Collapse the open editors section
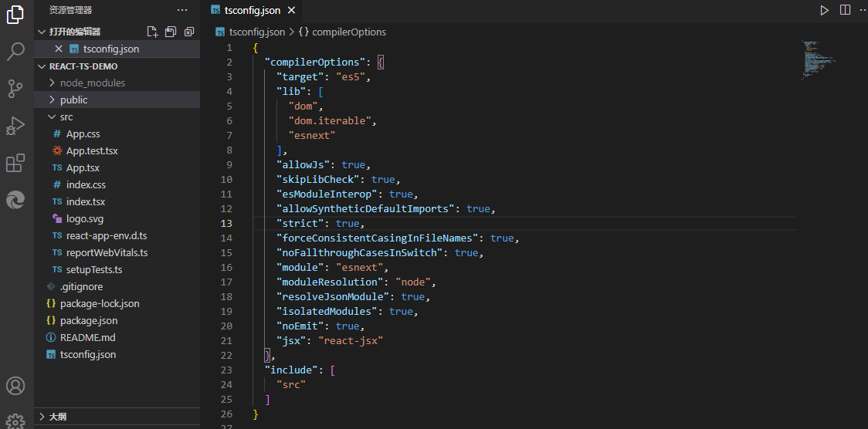This screenshot has height=429, width=868. pyautogui.click(x=42, y=32)
